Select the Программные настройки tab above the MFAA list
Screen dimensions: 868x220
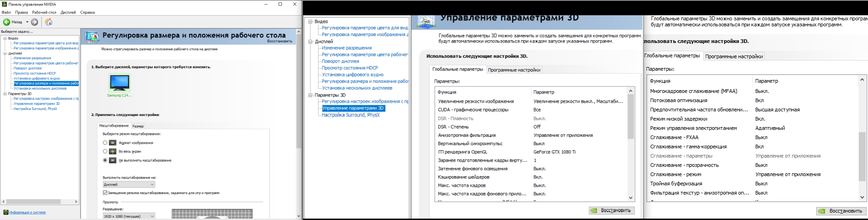click(x=734, y=56)
